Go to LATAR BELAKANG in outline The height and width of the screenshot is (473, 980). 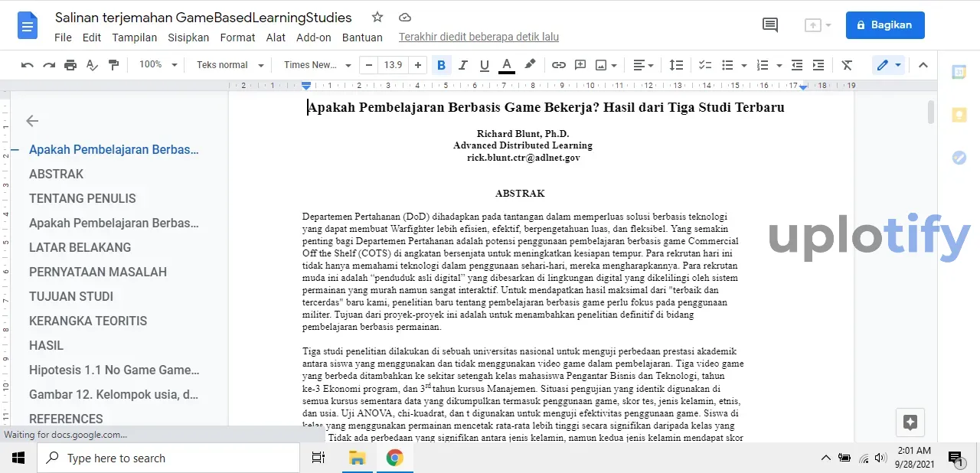tap(80, 247)
